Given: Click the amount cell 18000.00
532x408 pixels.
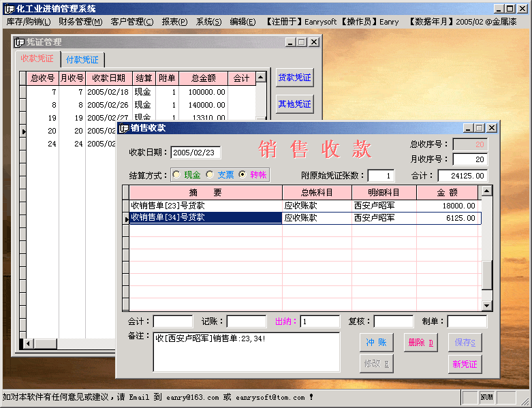Looking at the screenshot, I should click(x=447, y=206).
